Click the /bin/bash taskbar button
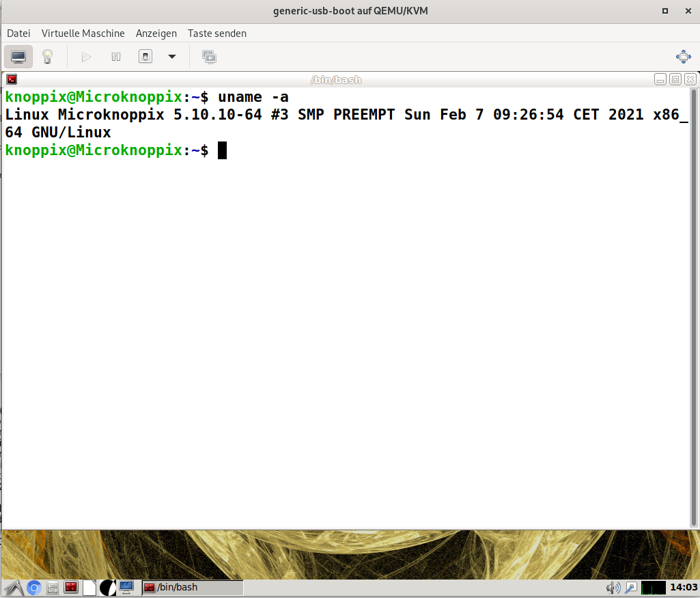Viewport: 700px width, 598px height. point(192,588)
